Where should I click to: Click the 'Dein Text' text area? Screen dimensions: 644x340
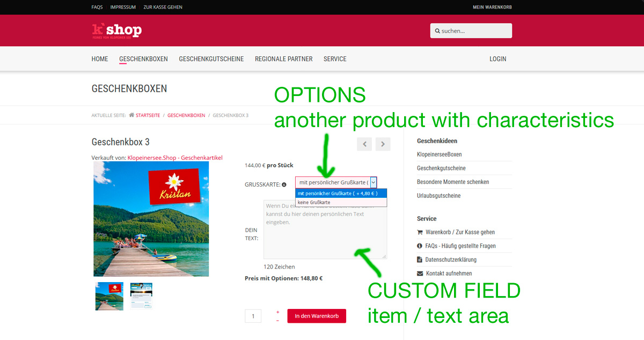[x=325, y=230]
